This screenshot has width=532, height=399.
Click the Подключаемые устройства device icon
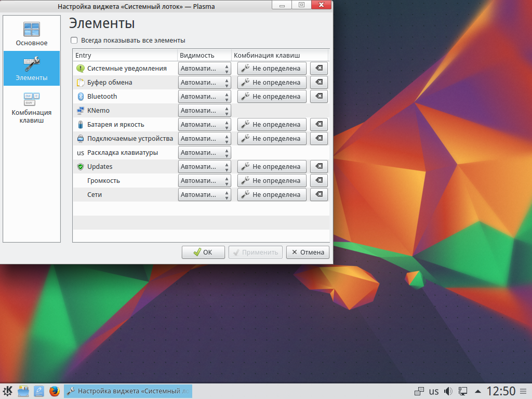pos(81,138)
